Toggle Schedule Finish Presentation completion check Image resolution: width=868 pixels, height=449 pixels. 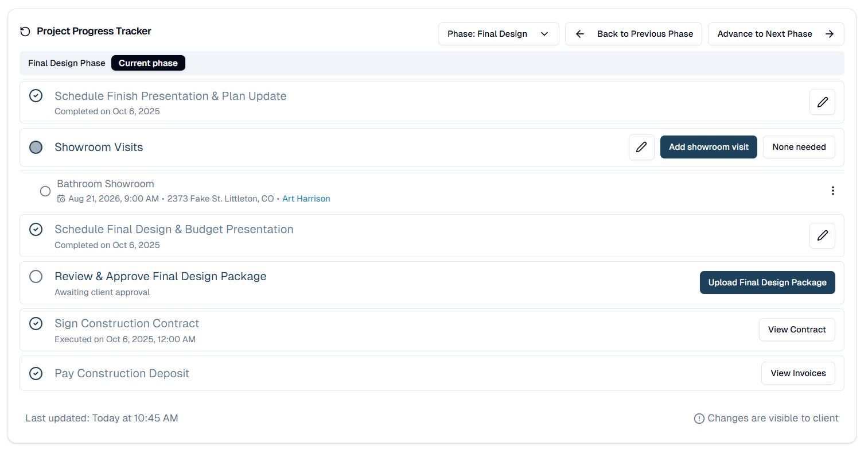tap(36, 96)
